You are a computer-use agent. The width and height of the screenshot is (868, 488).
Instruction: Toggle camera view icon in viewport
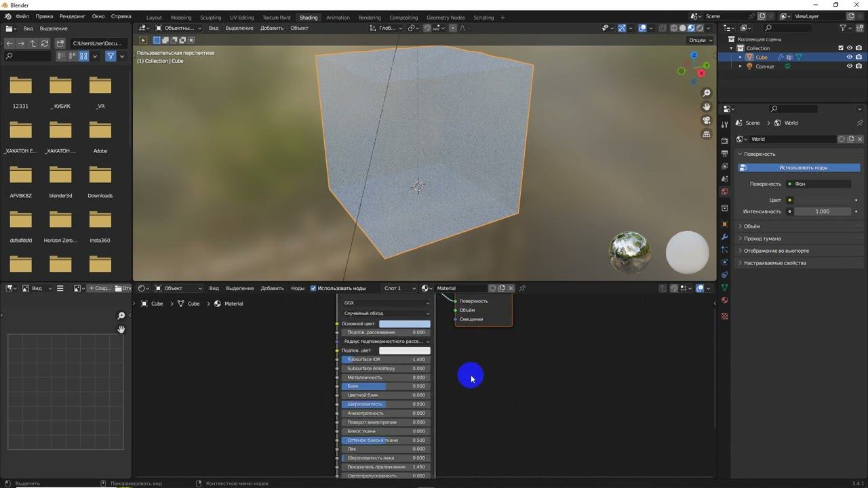(x=707, y=121)
